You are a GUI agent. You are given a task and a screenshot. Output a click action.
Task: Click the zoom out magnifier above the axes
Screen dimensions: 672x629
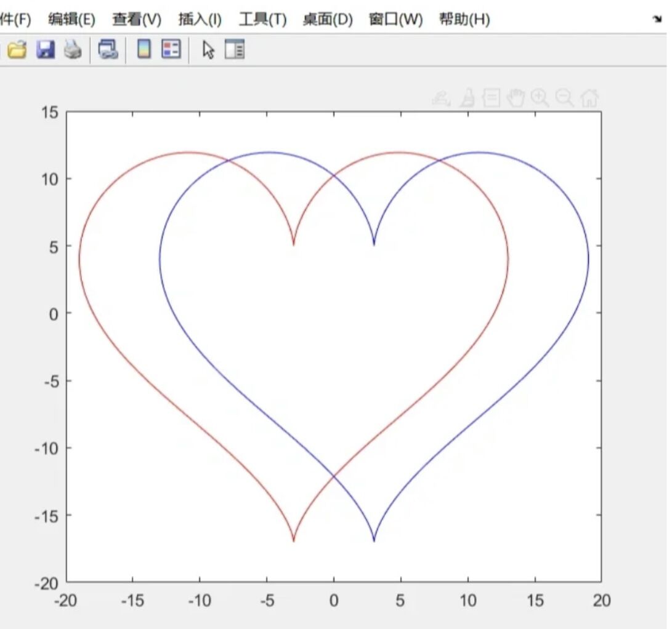click(564, 97)
